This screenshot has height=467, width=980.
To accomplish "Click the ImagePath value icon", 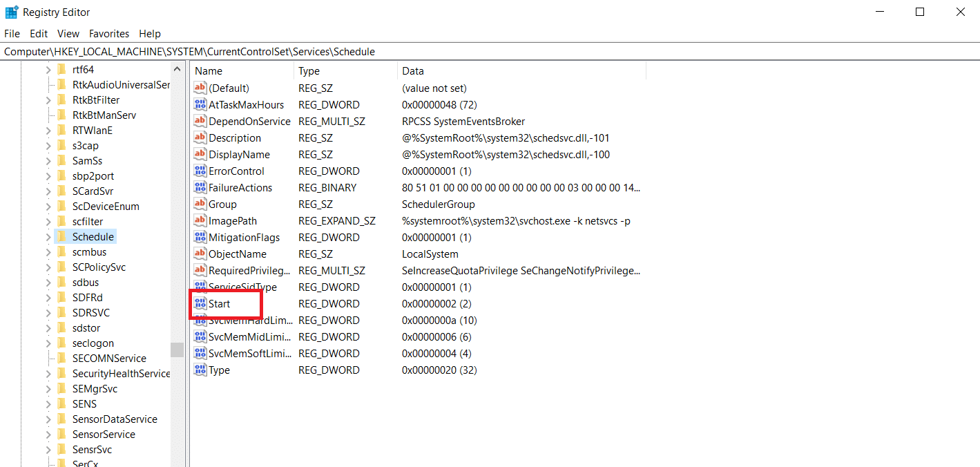I will pyautogui.click(x=200, y=221).
